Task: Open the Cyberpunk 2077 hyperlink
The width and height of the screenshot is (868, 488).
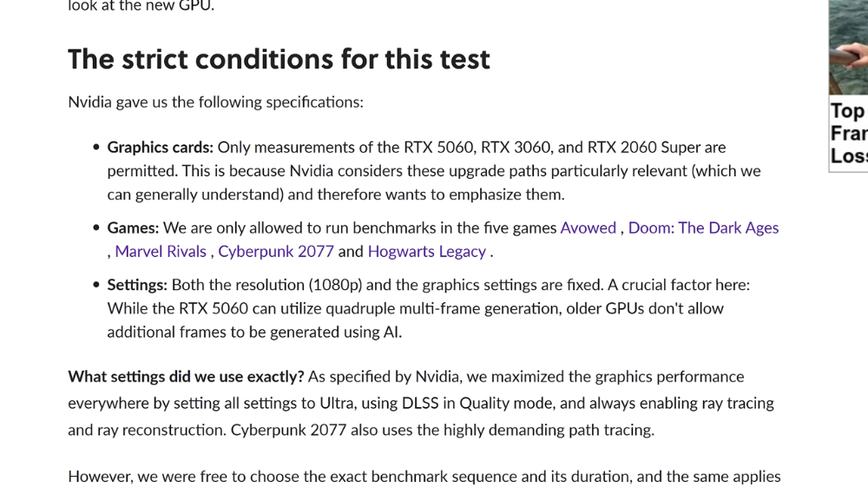Action: click(x=276, y=252)
